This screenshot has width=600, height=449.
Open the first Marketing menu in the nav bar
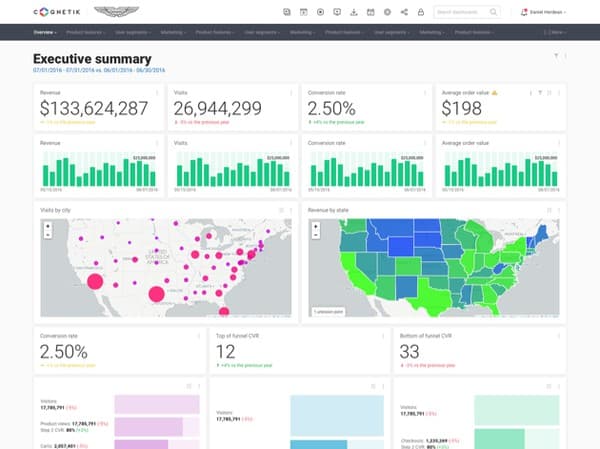176,32
